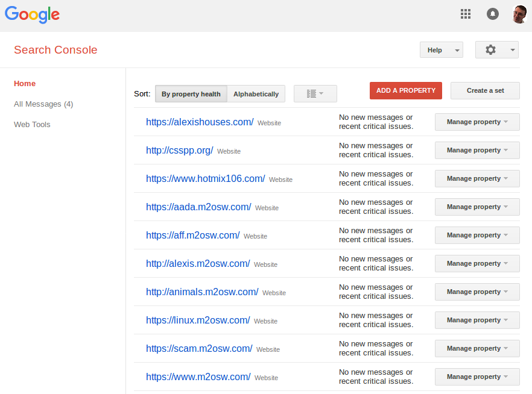Open the https://www.hotmix106.com/ property
Viewport: 532px width, 394px height.
tap(205, 178)
